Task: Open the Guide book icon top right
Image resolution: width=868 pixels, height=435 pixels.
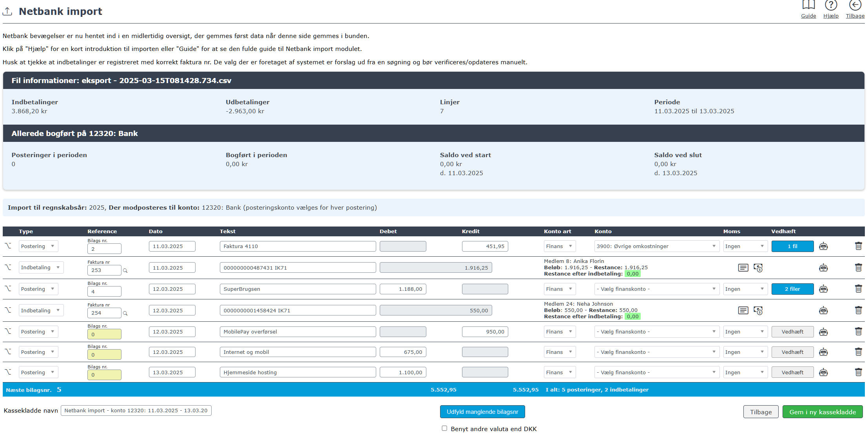Action: [808, 6]
